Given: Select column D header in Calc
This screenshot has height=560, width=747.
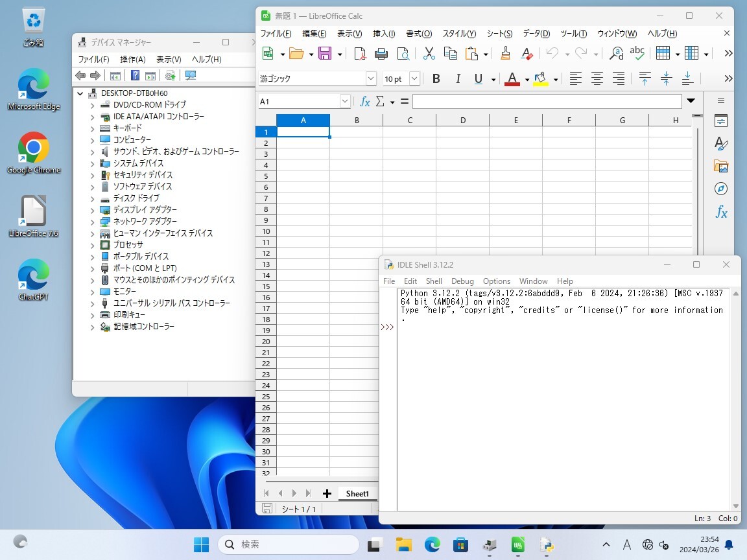Looking at the screenshot, I should (462, 121).
